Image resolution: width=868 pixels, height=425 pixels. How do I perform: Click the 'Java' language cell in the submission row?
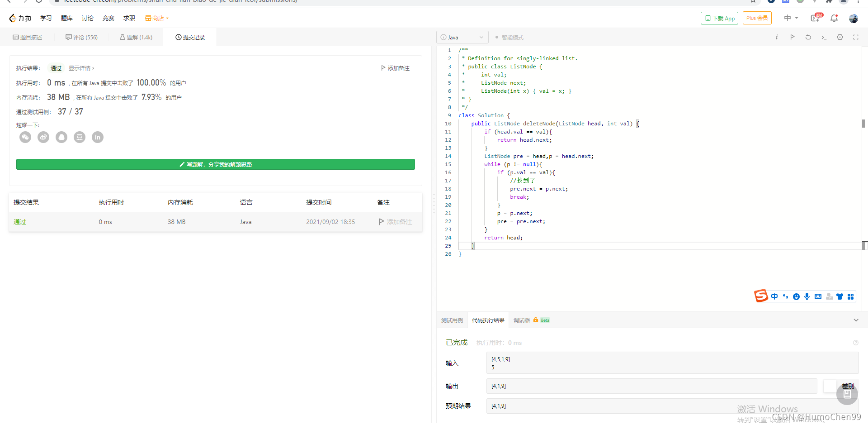coord(245,222)
